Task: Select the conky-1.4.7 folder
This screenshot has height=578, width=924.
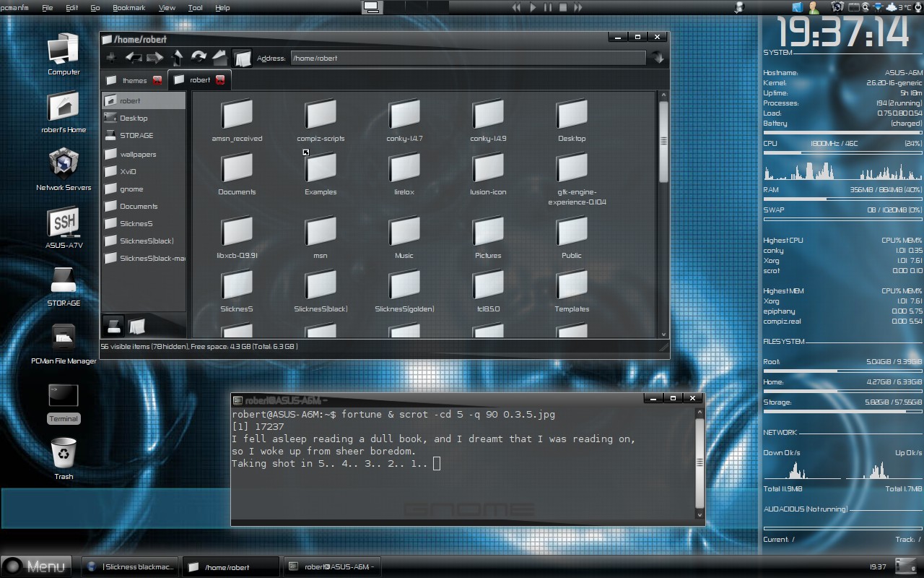Action: (x=404, y=120)
